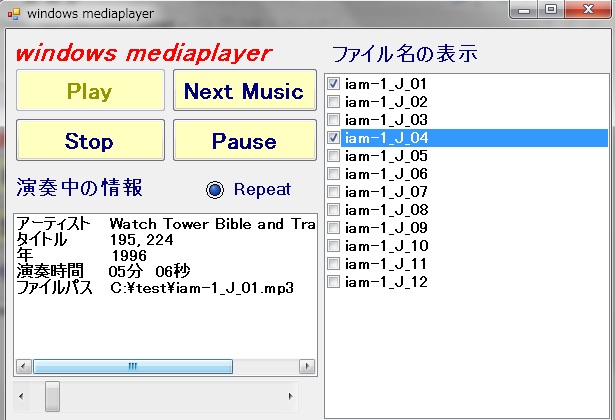This screenshot has height=420, width=615.
Task: Click the window icon in title bar
Action: [14, 14]
